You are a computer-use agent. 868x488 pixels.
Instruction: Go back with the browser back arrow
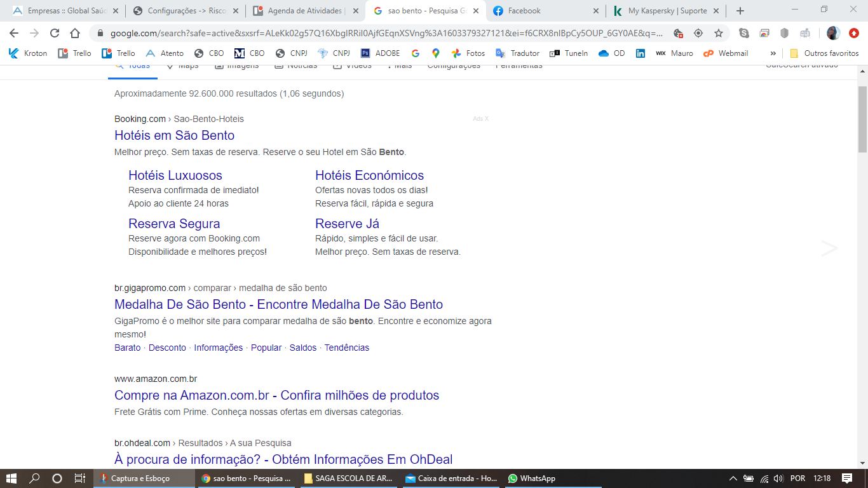tap(14, 33)
